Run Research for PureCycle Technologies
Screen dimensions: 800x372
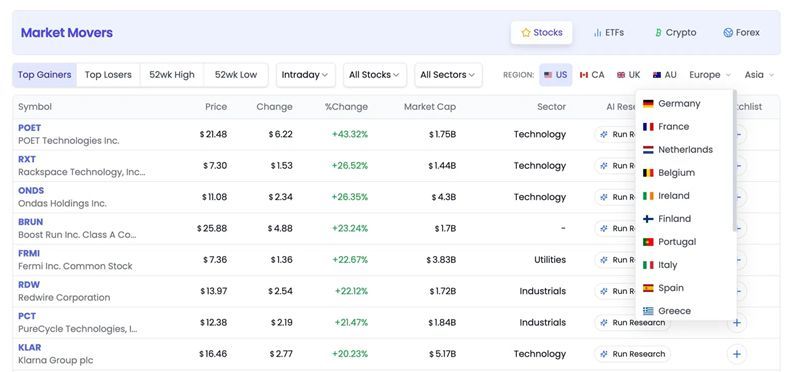[x=633, y=323]
